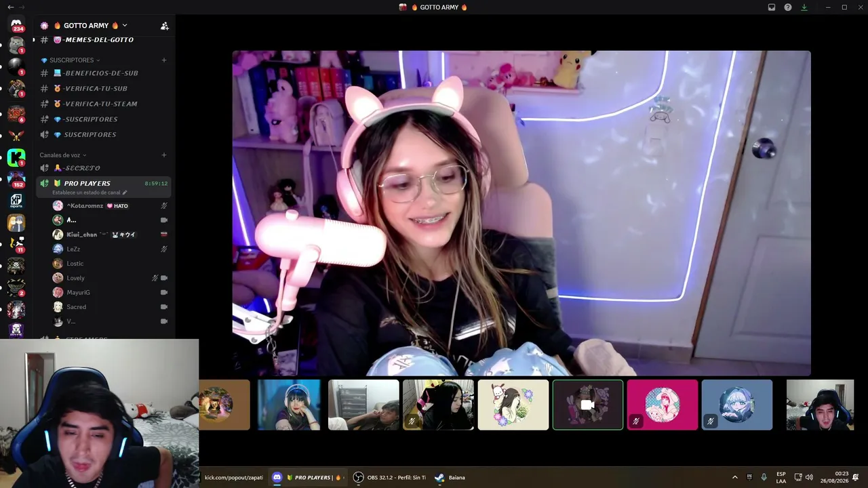The height and width of the screenshot is (488, 868).
Task: Click the muted icon on ^Kotaromnz row
Action: click(x=163, y=206)
